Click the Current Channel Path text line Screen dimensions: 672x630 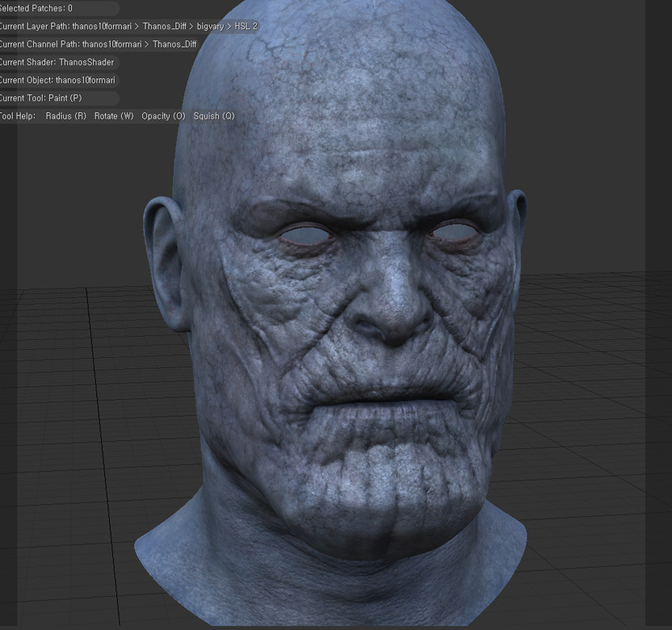(x=98, y=44)
